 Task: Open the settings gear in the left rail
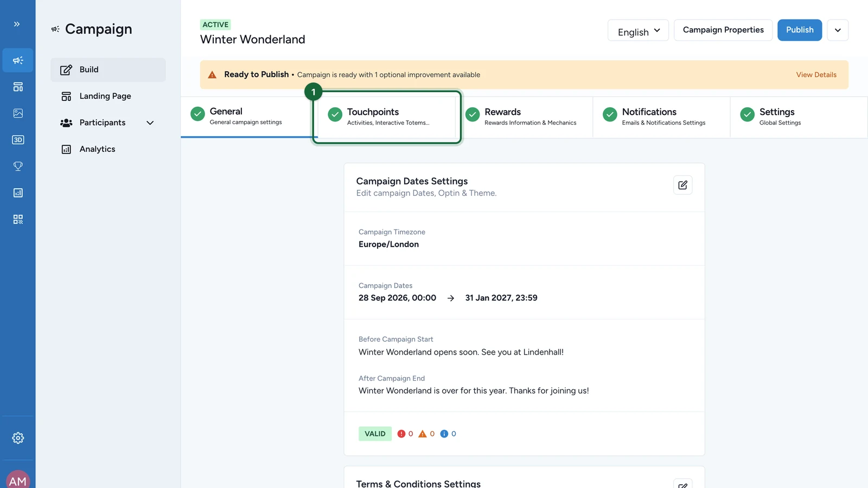coord(18,438)
